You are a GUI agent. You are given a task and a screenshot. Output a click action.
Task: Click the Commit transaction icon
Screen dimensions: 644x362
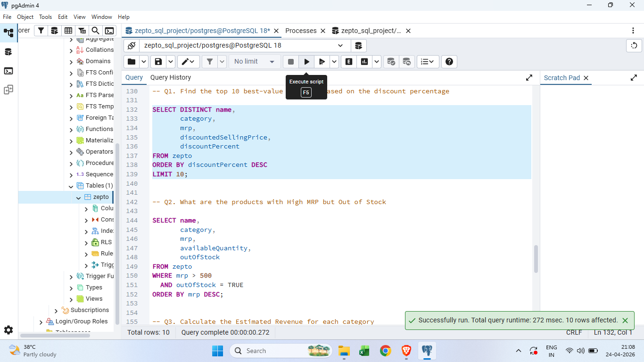(x=391, y=62)
